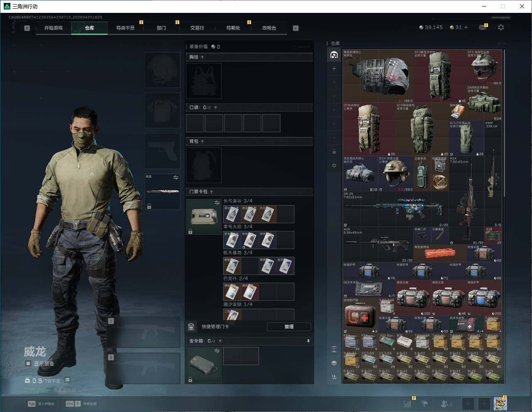Select the GT1户外登山包 in stash

click(x=467, y=139)
